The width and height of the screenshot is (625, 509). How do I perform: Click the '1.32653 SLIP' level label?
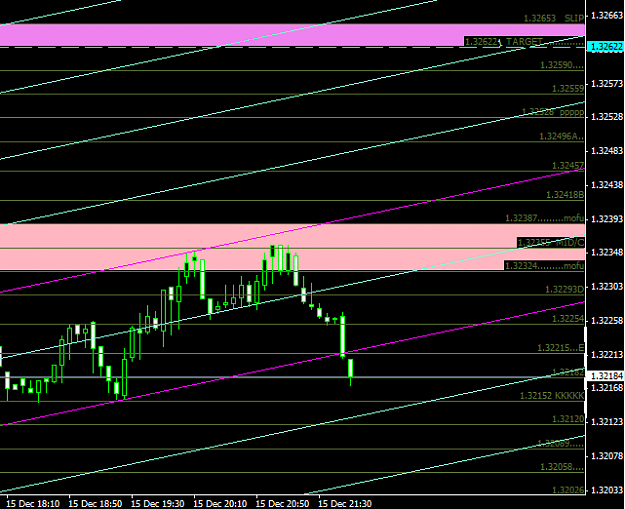(x=554, y=18)
